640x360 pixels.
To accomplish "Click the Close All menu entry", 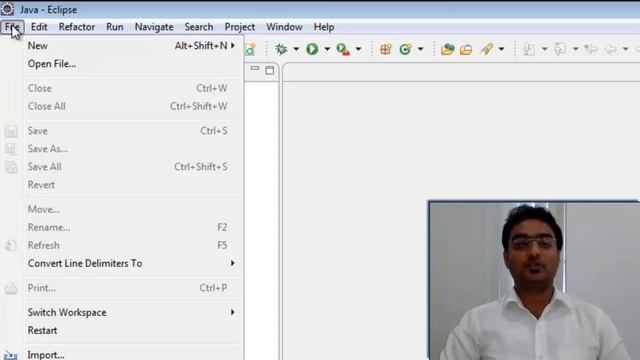I will click(133, 106).
